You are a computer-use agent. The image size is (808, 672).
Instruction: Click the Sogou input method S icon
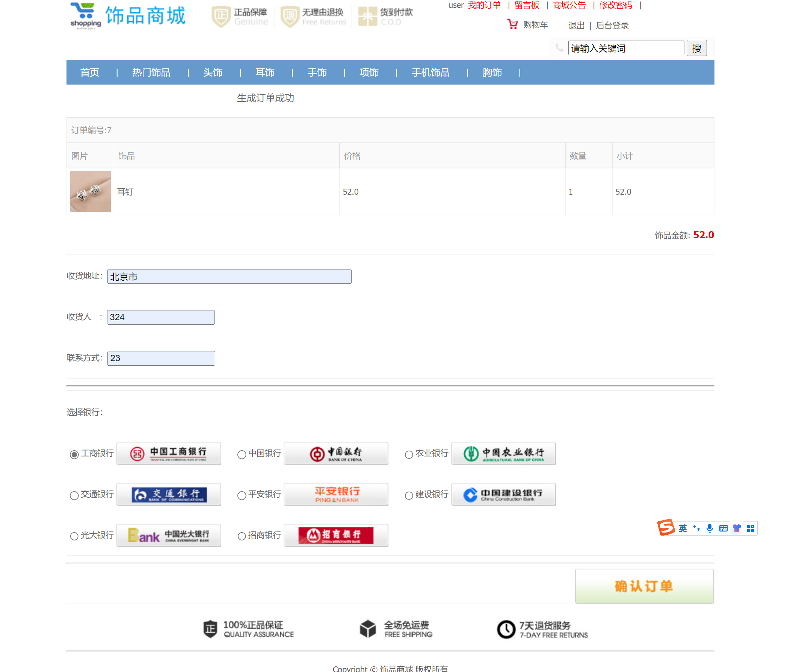667,528
